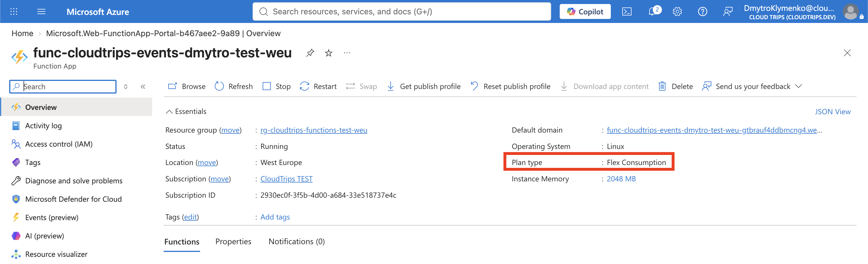Go to Microsoft Azure home via logo

pyautogui.click(x=98, y=12)
